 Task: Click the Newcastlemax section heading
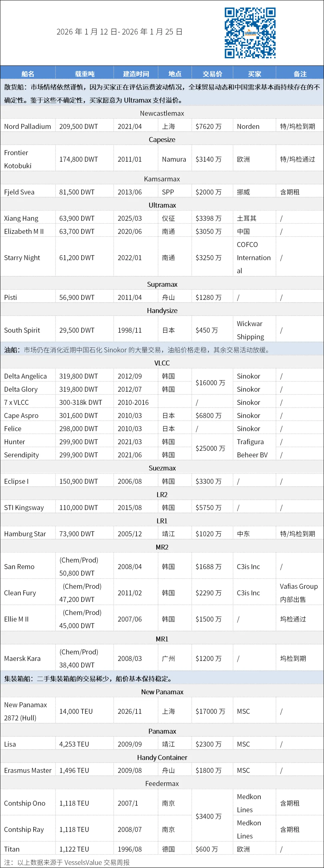(162, 113)
